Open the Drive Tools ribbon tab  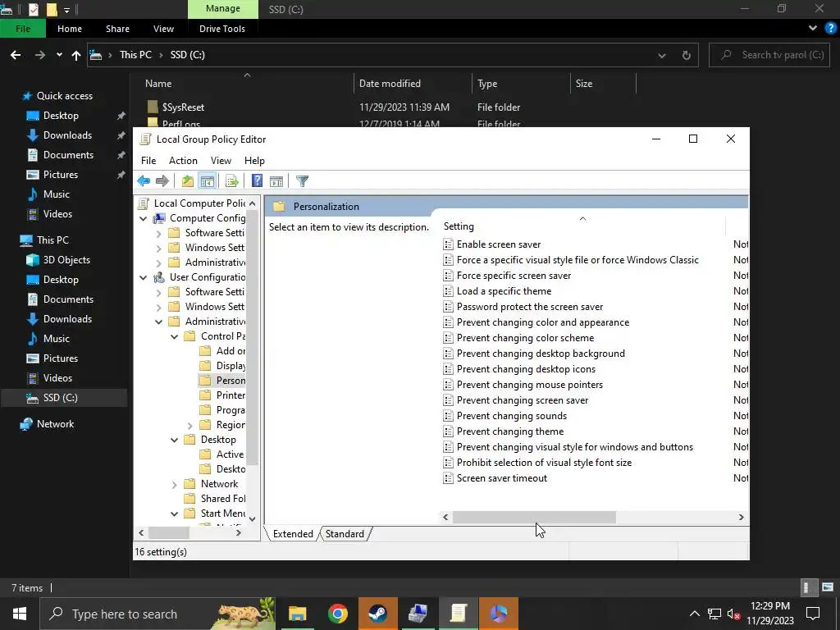[222, 29]
